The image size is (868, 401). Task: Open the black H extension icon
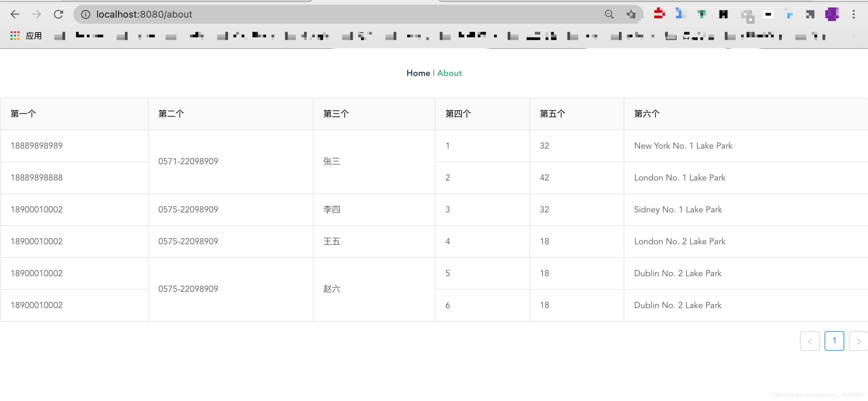723,14
